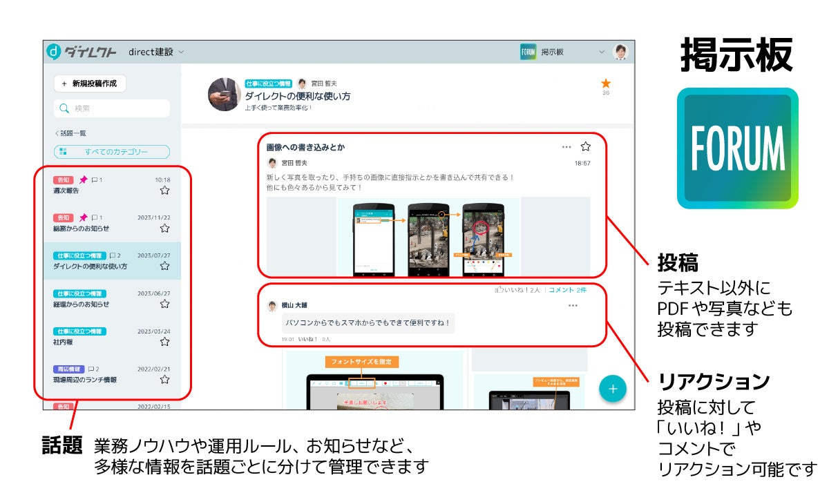Viewport: 829px width, 504px height.
Task: Open the すべてのカテゴリー category filter
Action: click(112, 152)
